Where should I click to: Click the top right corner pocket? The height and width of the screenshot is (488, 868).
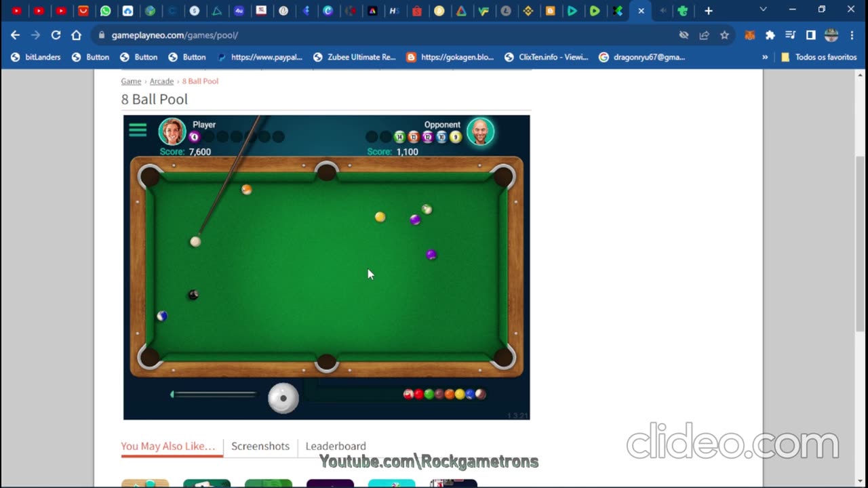tap(503, 177)
